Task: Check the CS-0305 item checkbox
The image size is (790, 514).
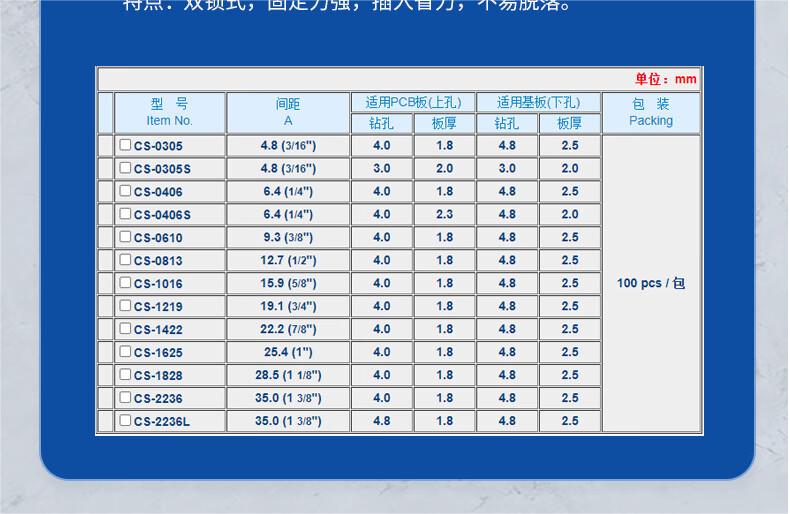Action: tap(125, 145)
